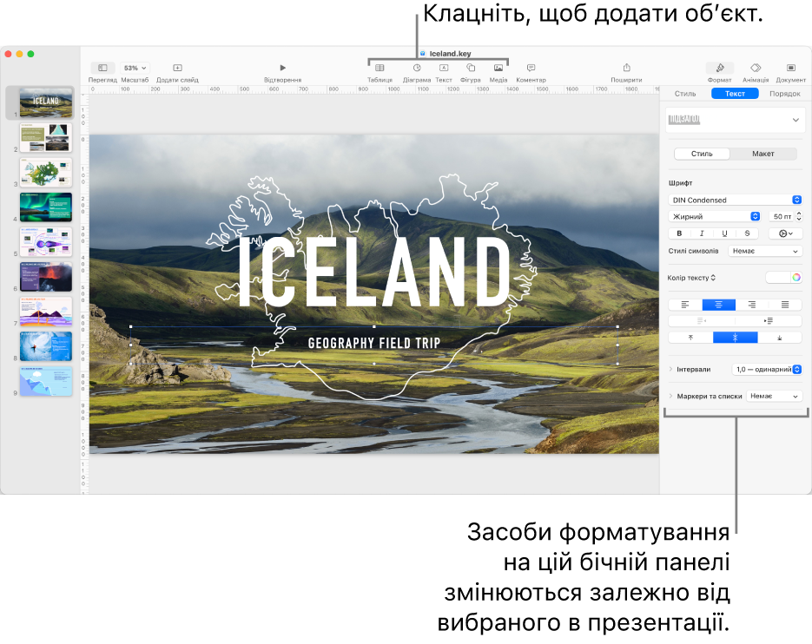Increase the text indent level

769,321
